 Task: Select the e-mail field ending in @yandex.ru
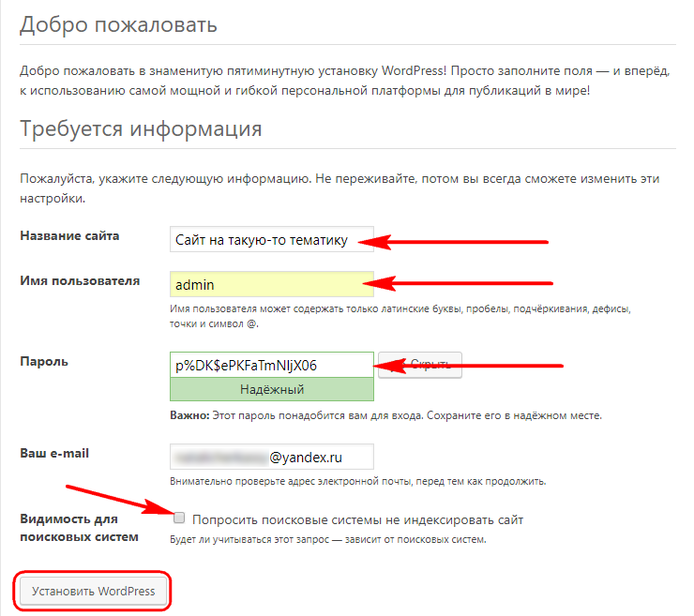(x=272, y=458)
